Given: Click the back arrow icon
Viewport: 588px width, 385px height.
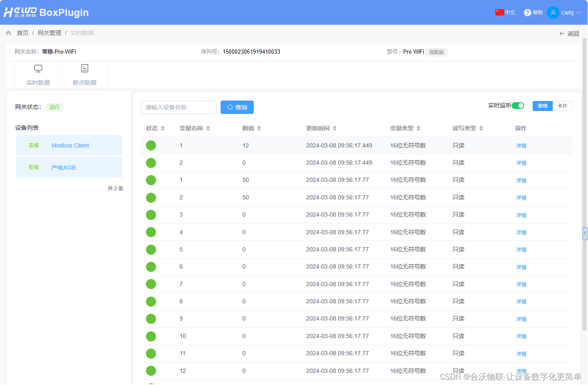Looking at the screenshot, I should click(562, 34).
